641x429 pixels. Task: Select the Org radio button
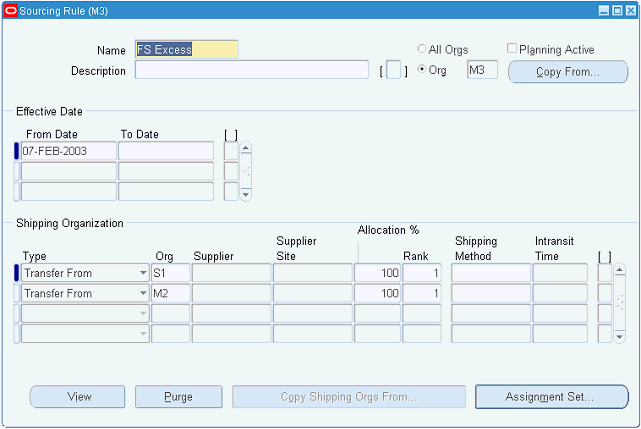[421, 69]
